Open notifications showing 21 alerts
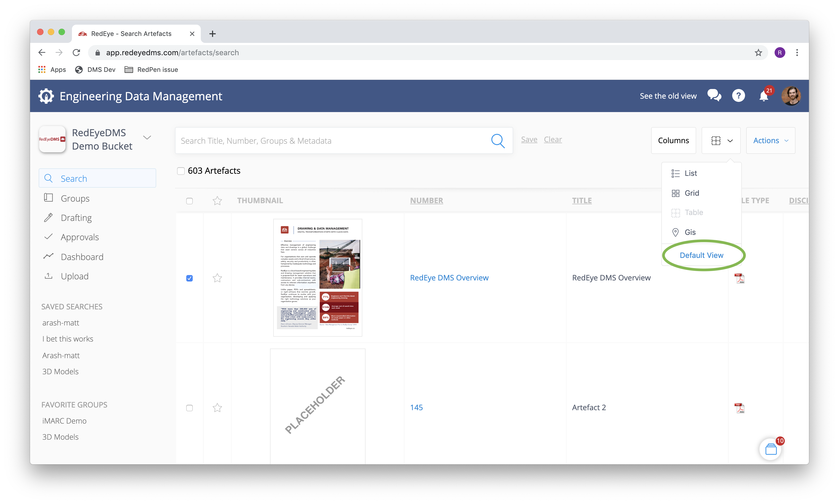This screenshot has width=839, height=504. [x=763, y=96]
